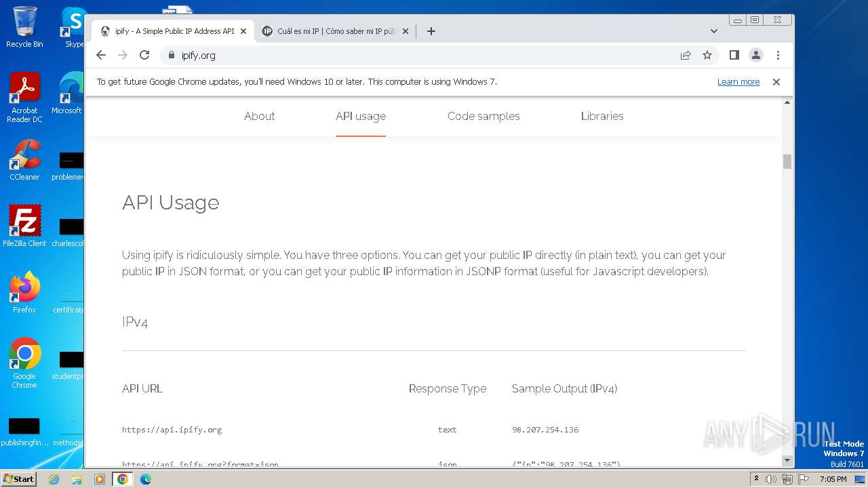Open the Windows Start menu
The width and height of the screenshot is (868, 488).
pos(18,479)
